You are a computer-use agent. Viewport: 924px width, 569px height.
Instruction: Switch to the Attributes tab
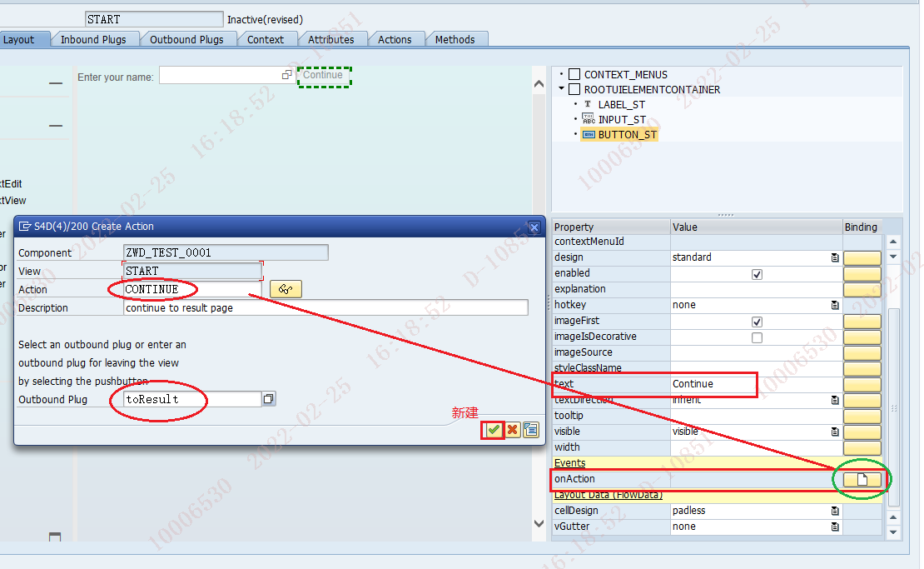coord(331,39)
